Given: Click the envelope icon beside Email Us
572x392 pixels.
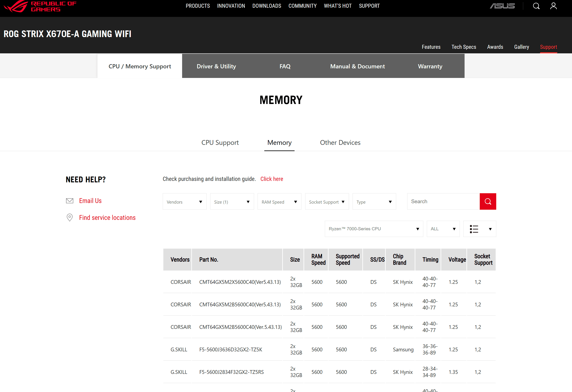Looking at the screenshot, I should coord(70,201).
